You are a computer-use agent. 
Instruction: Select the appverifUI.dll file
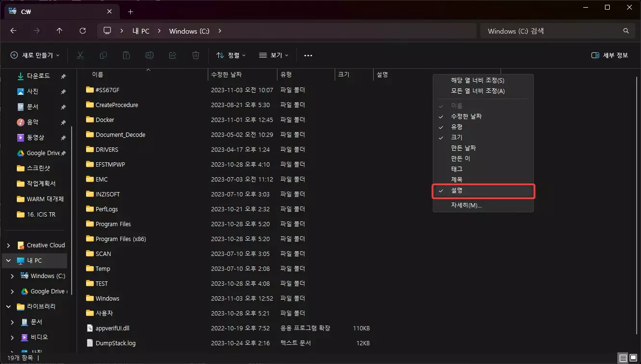pyautogui.click(x=112, y=328)
